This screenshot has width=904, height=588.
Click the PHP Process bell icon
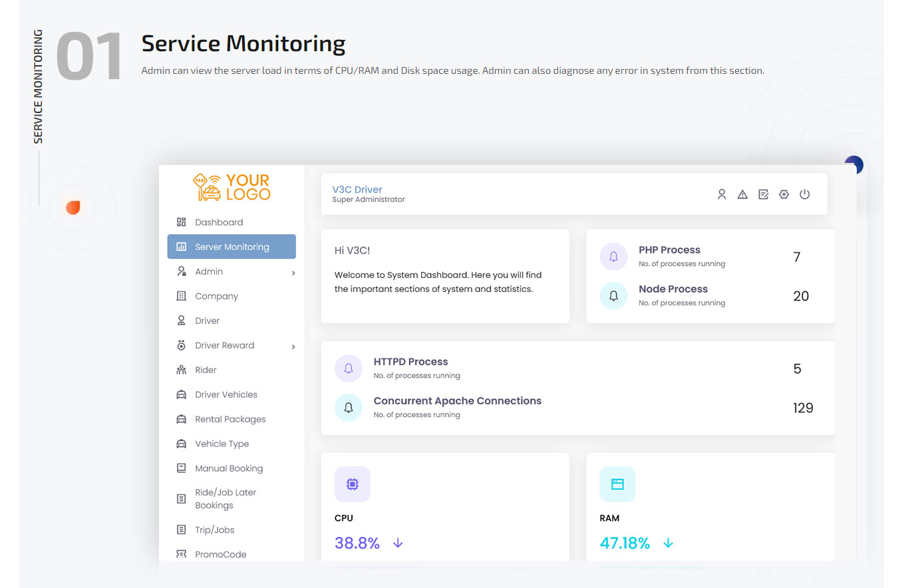click(614, 257)
